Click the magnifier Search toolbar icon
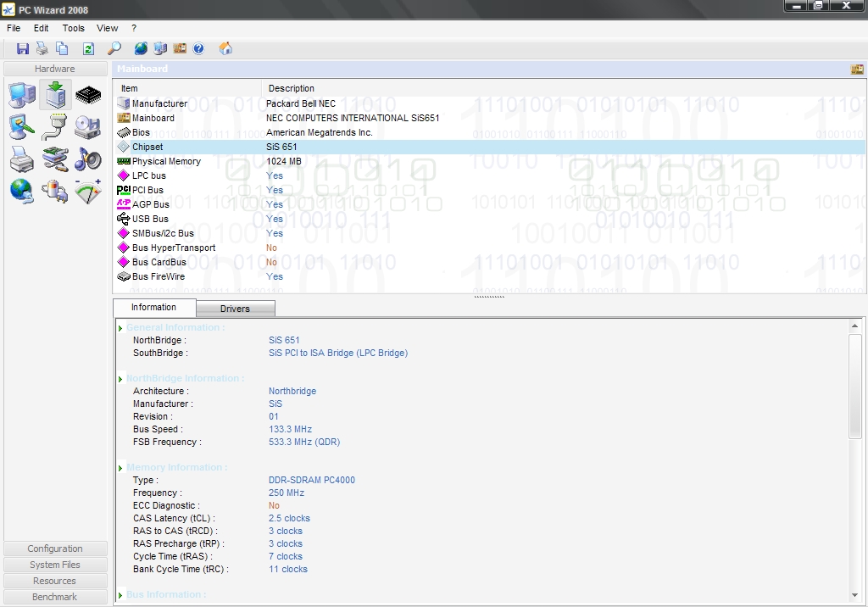The height and width of the screenshot is (607, 868). pyautogui.click(x=114, y=48)
